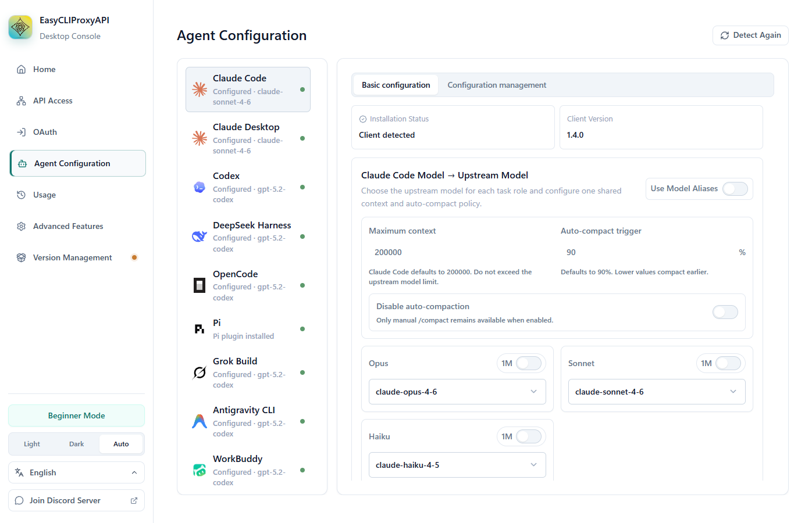Click the Usage history icon
The width and height of the screenshot is (812, 523).
pos(22,195)
